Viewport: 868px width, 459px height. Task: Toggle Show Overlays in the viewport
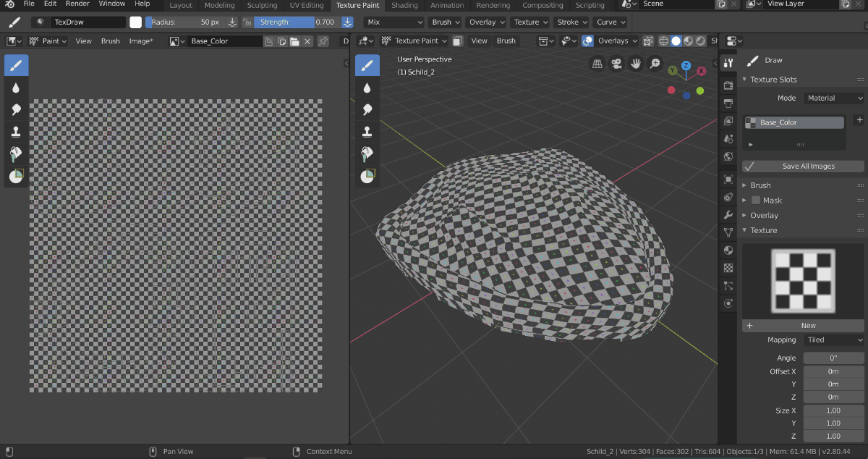[587, 41]
